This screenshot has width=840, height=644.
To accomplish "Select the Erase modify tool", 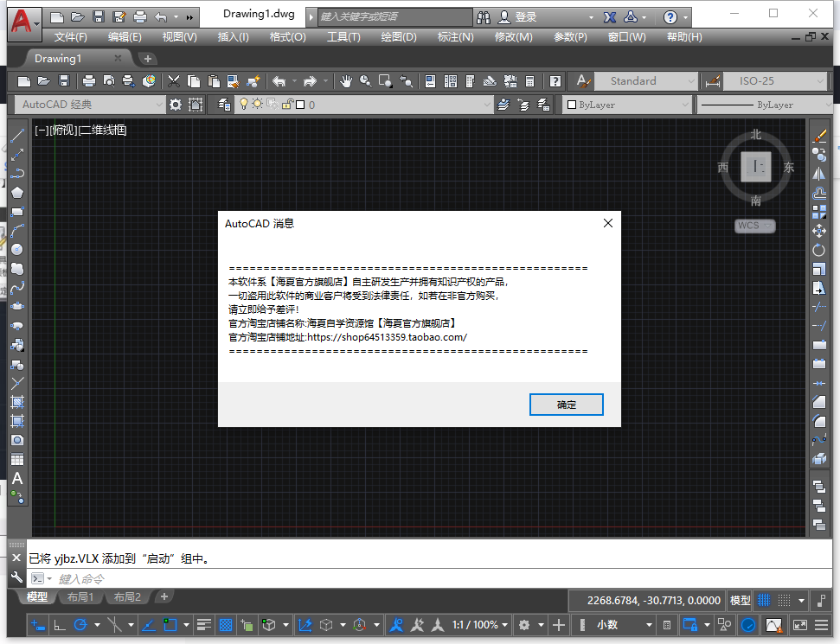I will (x=819, y=136).
